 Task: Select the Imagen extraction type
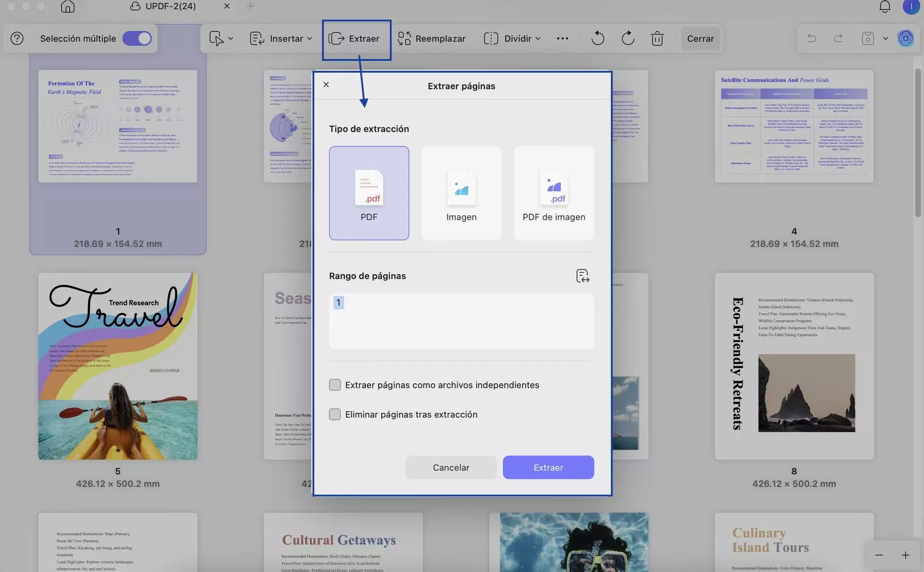point(461,193)
